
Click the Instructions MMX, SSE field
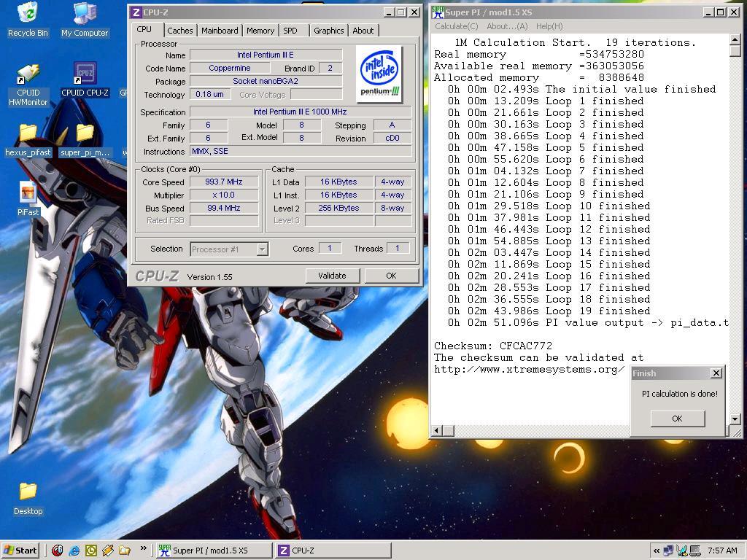(300, 152)
